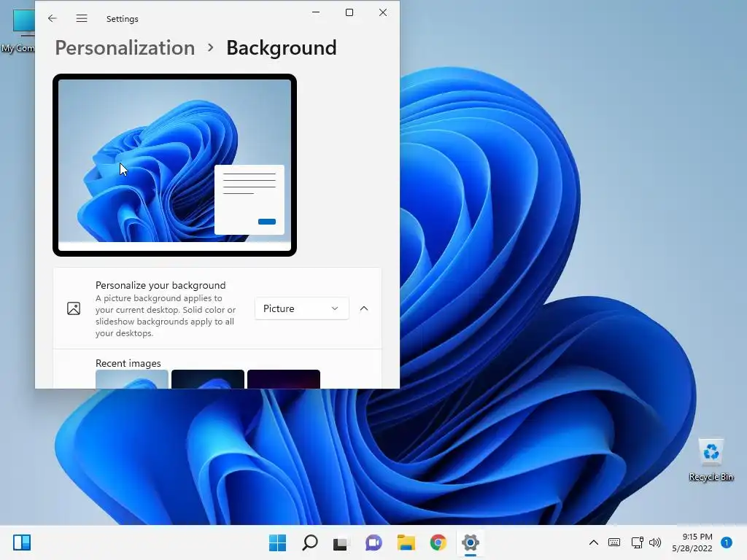Select the light blue bloom recent image
Screen dimensions: 747x560
pos(132,379)
